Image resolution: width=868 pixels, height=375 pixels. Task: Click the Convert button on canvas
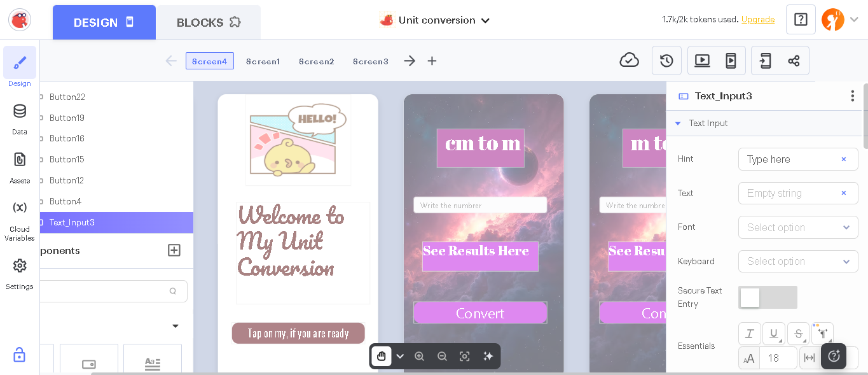point(480,313)
